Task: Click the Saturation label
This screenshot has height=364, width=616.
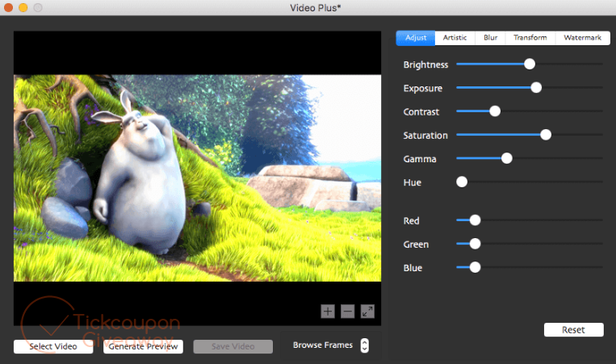Action: pyautogui.click(x=425, y=136)
